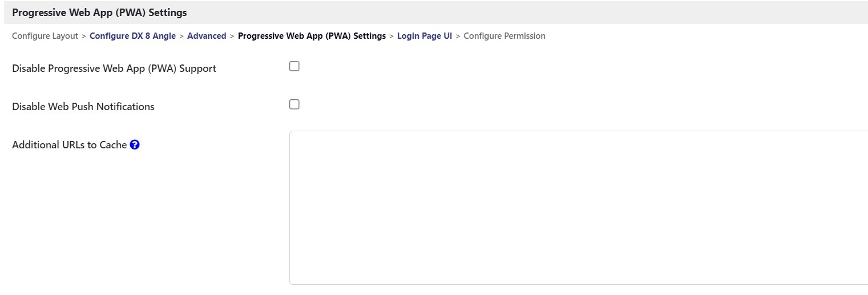This screenshot has height=295, width=868.
Task: Open Configure Permission breadcrumb step
Action: (x=504, y=36)
